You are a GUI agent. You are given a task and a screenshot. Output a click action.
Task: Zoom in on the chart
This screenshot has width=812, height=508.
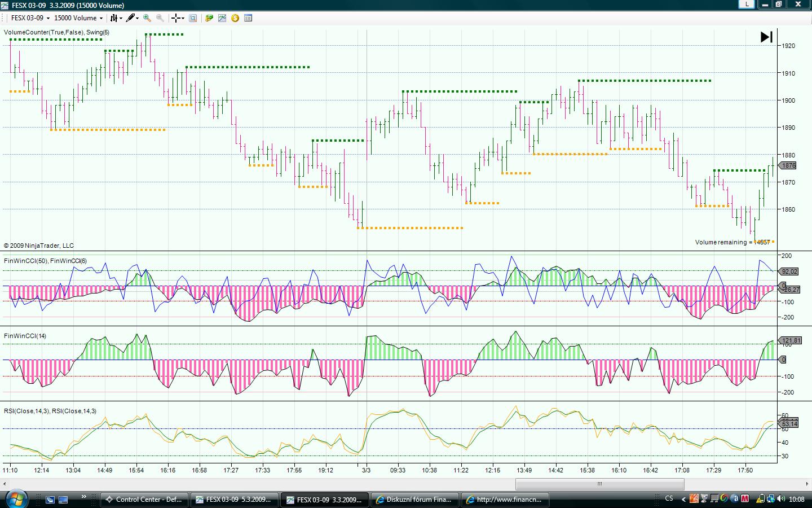[147, 18]
